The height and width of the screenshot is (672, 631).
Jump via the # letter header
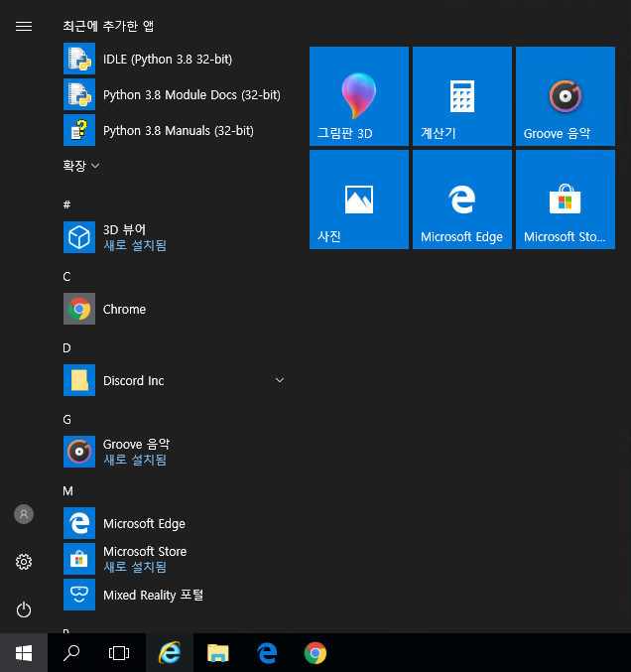pos(66,204)
